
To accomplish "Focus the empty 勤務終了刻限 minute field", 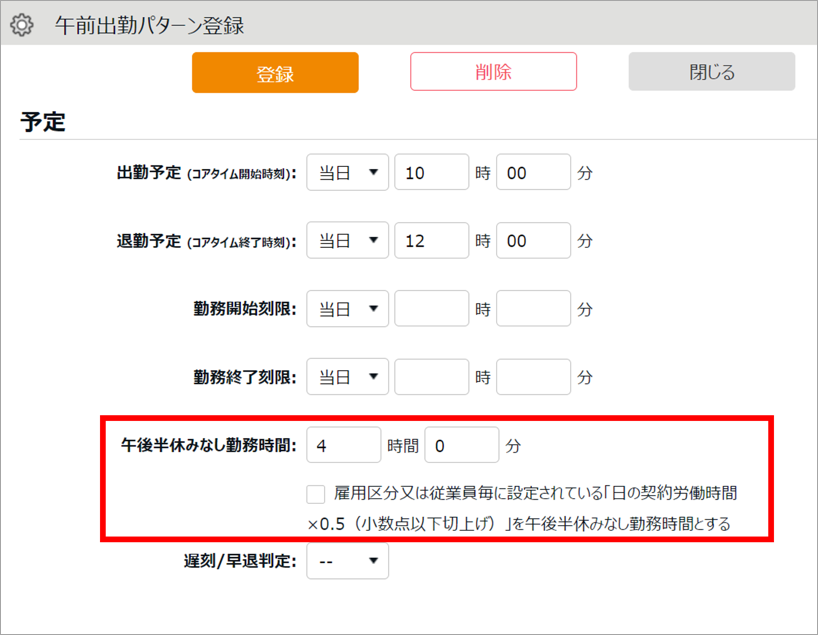I will coord(533,377).
